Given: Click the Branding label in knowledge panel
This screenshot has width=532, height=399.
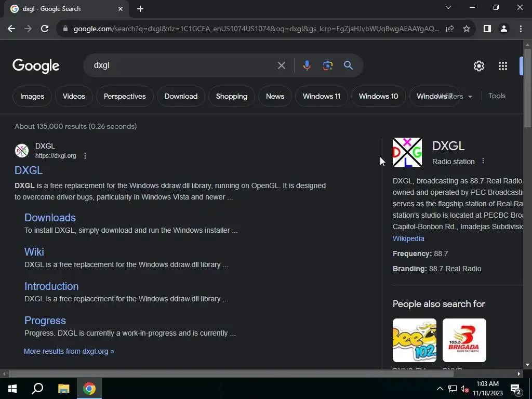Looking at the screenshot, I should (x=409, y=269).
